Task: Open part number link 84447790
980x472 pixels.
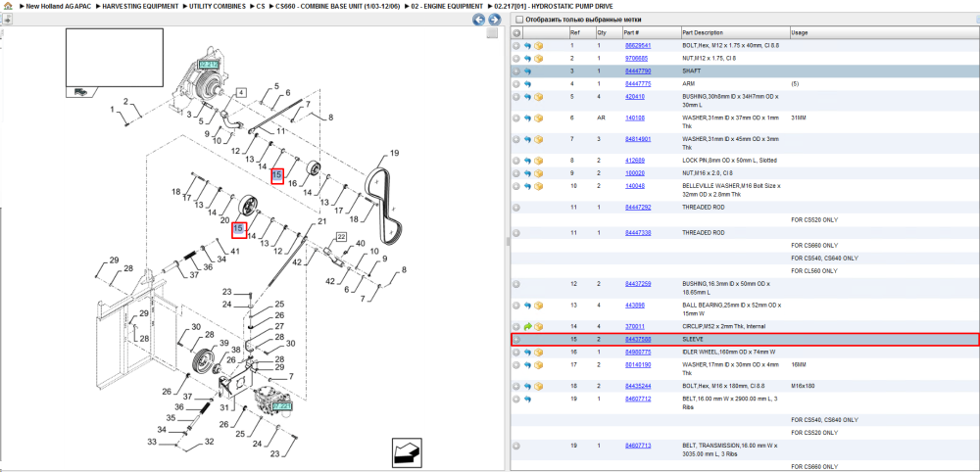Action: (638, 71)
